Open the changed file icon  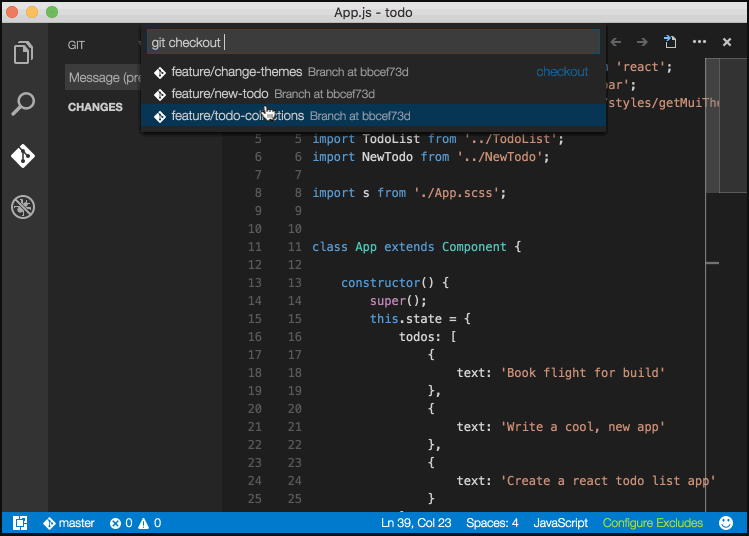pos(670,42)
